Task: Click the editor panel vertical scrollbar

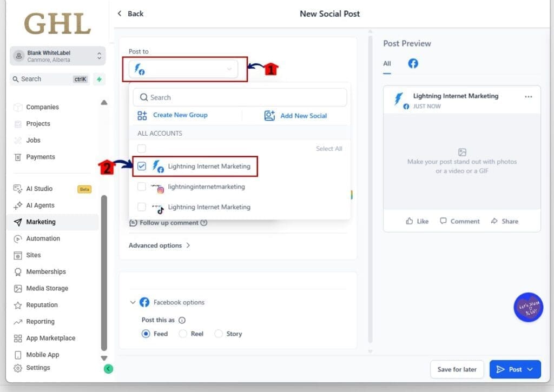Action: pyautogui.click(x=370, y=189)
